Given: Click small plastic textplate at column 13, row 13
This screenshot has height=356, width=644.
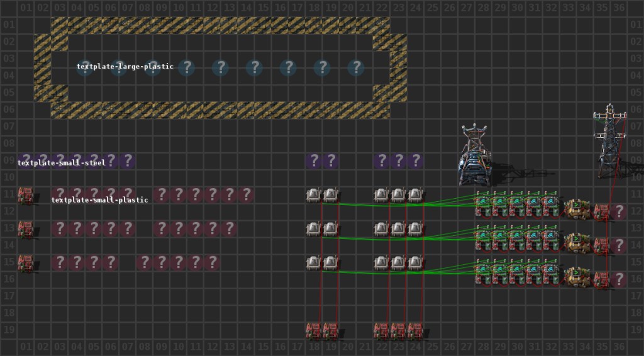Looking at the screenshot, I should pos(229,228).
